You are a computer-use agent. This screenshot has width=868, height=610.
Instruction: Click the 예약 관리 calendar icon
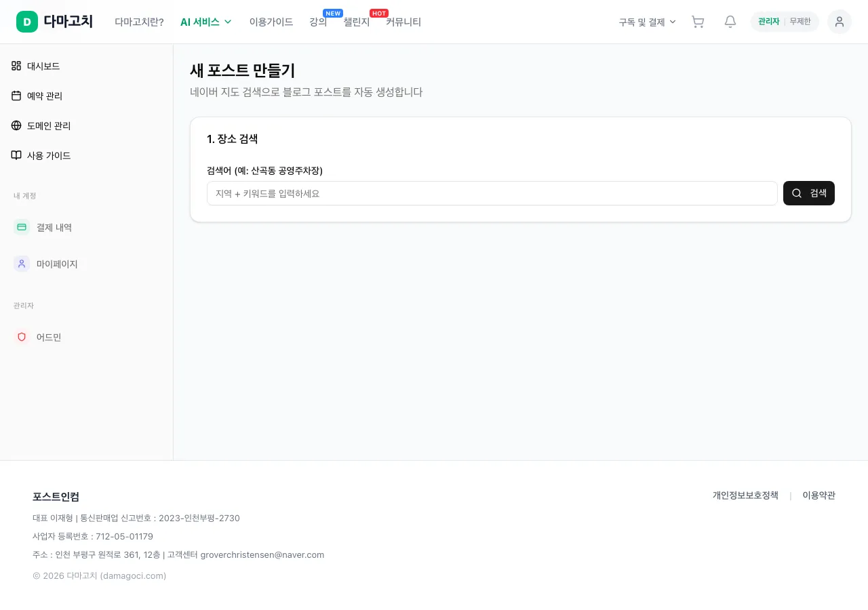tap(16, 96)
